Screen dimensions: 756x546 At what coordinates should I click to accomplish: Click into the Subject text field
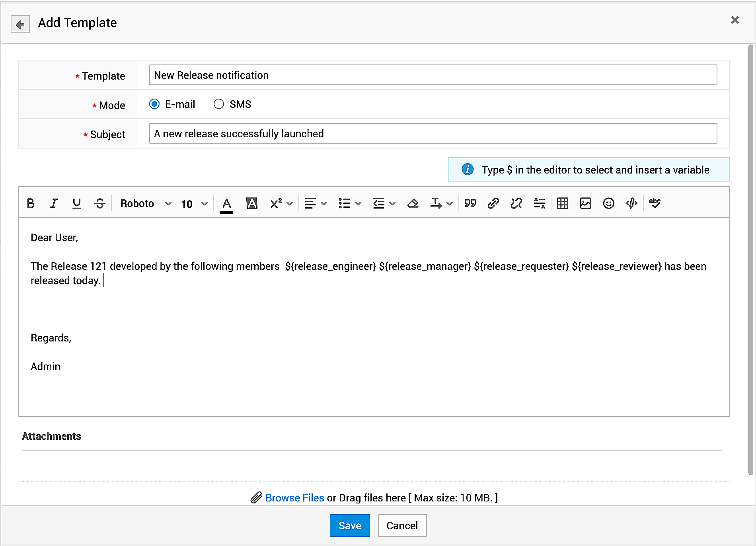433,134
